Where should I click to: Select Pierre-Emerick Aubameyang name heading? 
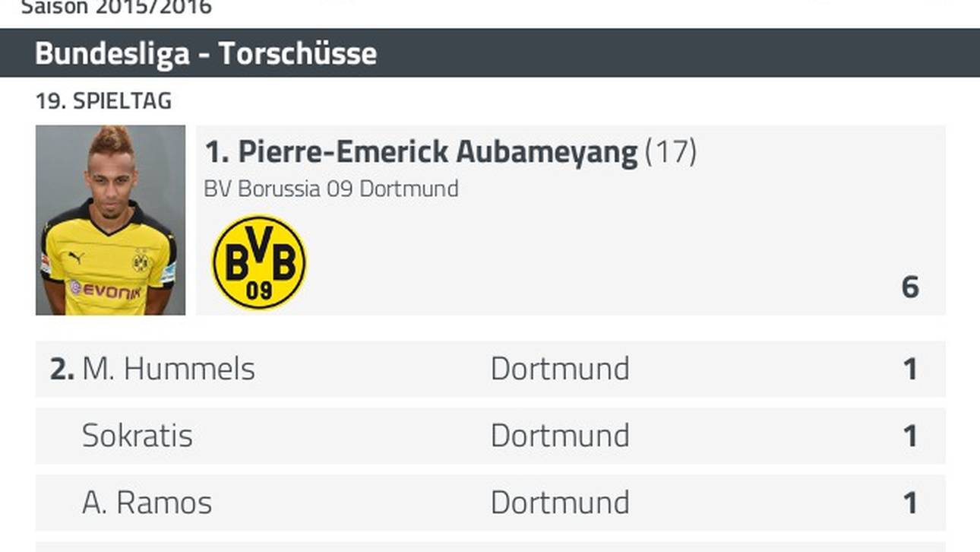[x=438, y=152]
